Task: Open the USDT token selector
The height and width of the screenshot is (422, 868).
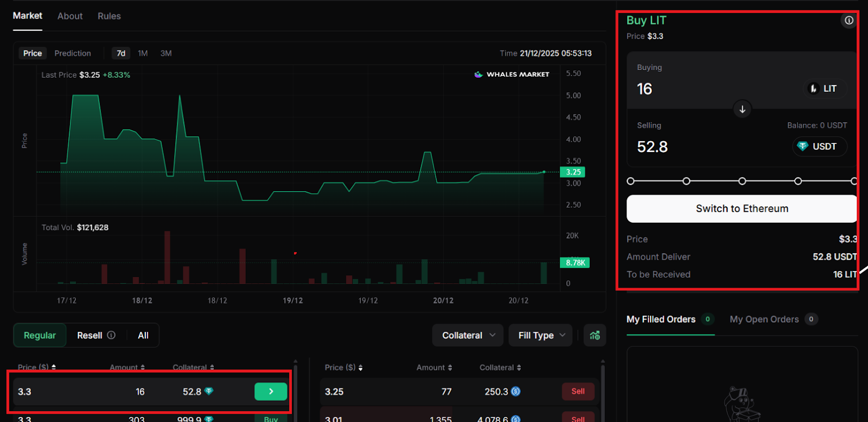Action: pos(819,147)
